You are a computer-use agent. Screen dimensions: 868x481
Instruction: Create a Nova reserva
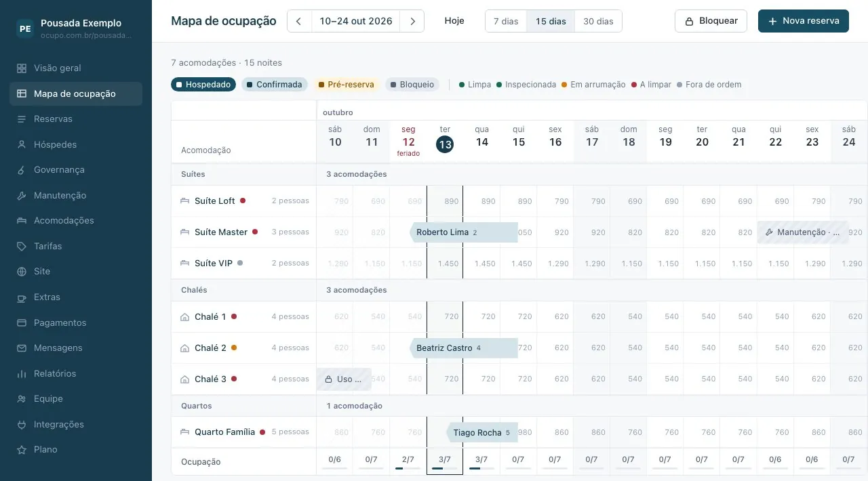[x=804, y=21]
